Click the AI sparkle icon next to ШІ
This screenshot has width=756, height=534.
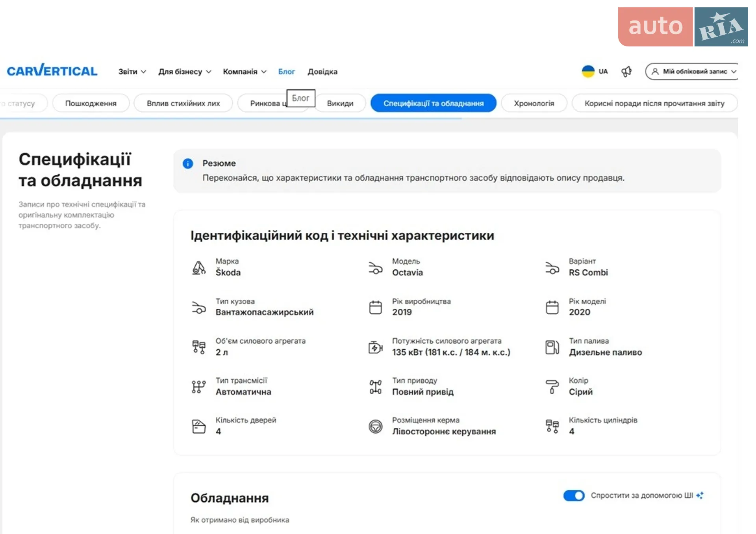[700, 495]
